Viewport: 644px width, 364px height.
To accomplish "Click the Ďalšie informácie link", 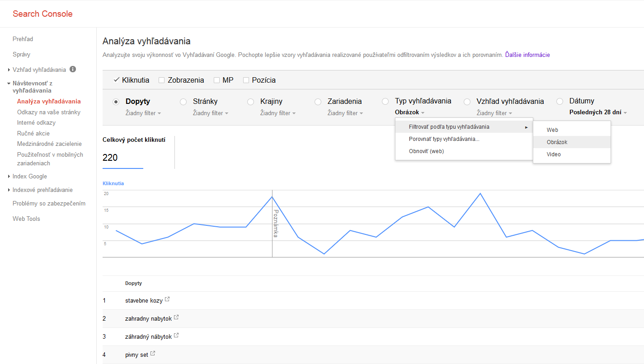I will pyautogui.click(x=527, y=55).
